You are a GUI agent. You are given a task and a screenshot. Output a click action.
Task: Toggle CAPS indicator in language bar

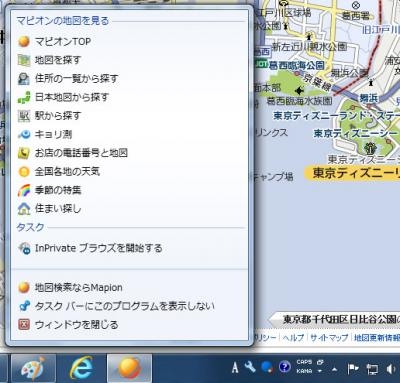304,362
